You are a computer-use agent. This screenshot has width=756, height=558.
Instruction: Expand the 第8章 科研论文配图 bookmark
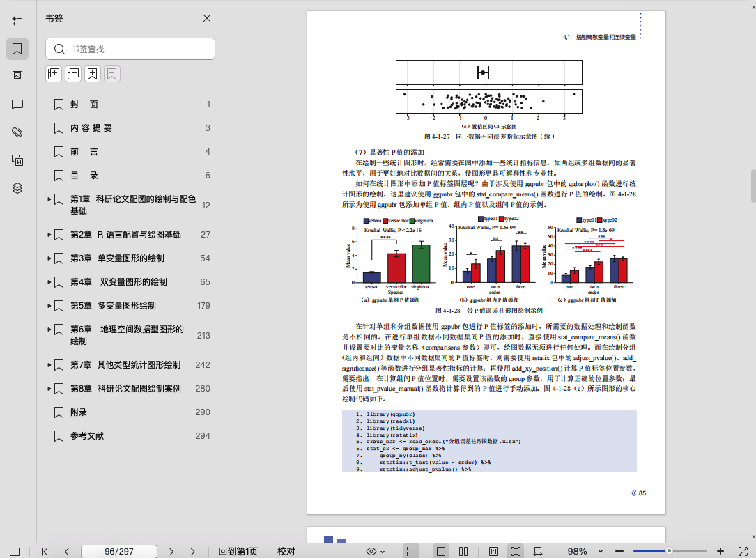[x=49, y=389]
